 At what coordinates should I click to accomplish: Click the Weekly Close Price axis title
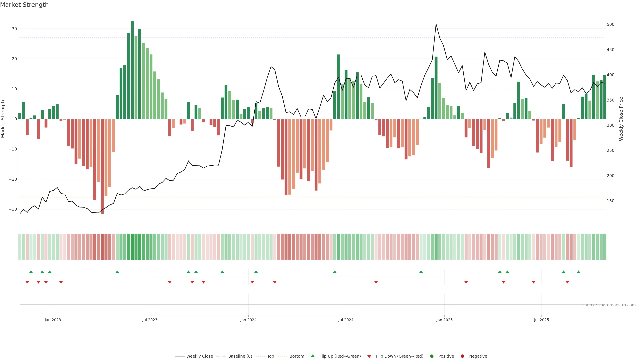coord(621,119)
